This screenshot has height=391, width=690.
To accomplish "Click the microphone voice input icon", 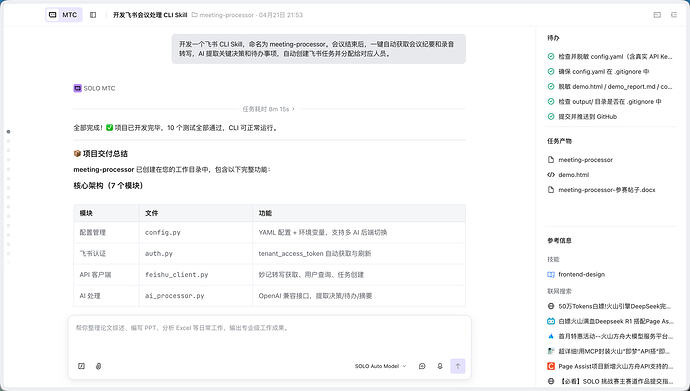I will click(440, 366).
